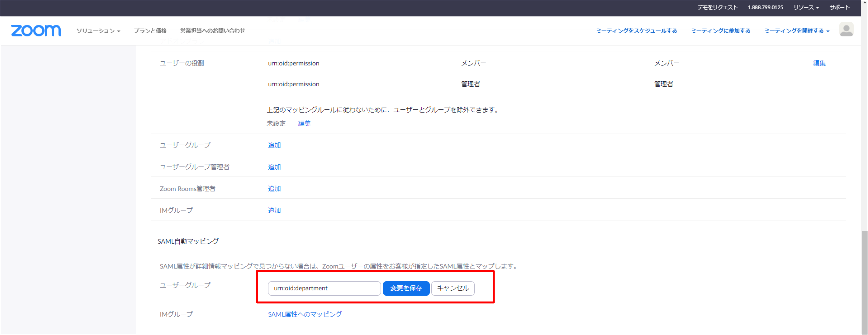This screenshot has width=868, height=335.
Task: Click 追加 link for Zoom Rooms管理者
Action: pyautogui.click(x=274, y=189)
